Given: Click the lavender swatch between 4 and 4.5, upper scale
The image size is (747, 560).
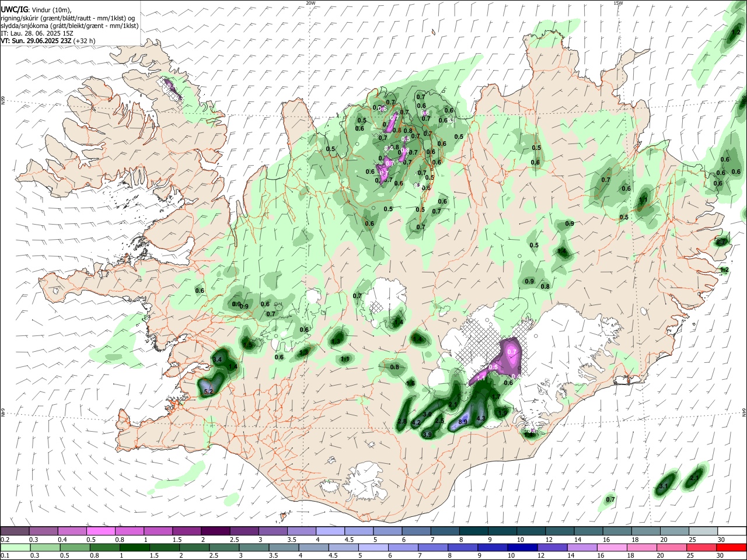Looking at the screenshot, I should pos(329,531).
